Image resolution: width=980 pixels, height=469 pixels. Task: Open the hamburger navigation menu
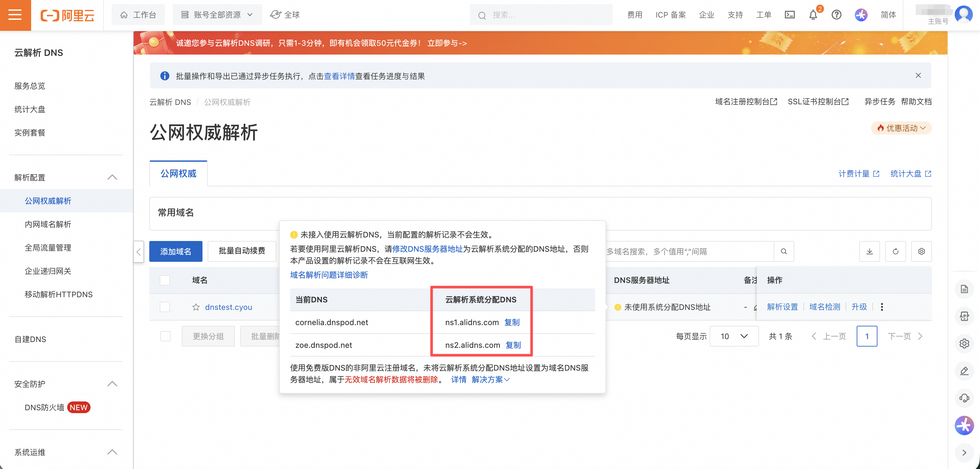tap(15, 15)
